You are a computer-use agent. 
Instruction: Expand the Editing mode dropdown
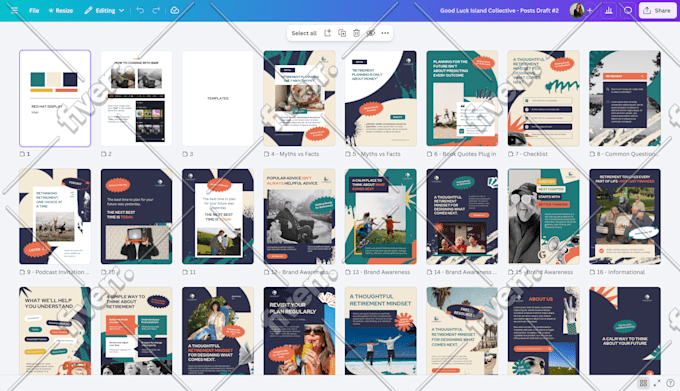coord(105,10)
